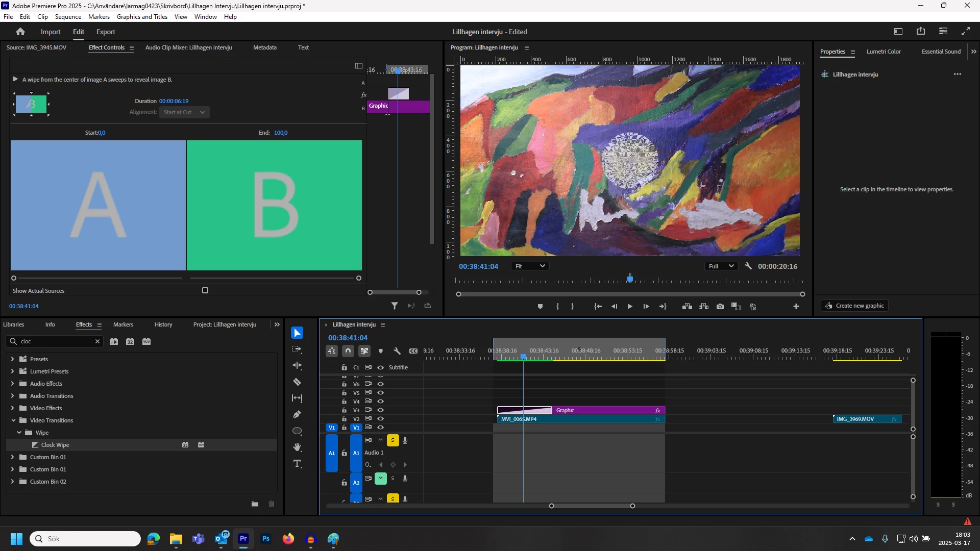
Task: Select the Hand tool
Action: (297, 447)
